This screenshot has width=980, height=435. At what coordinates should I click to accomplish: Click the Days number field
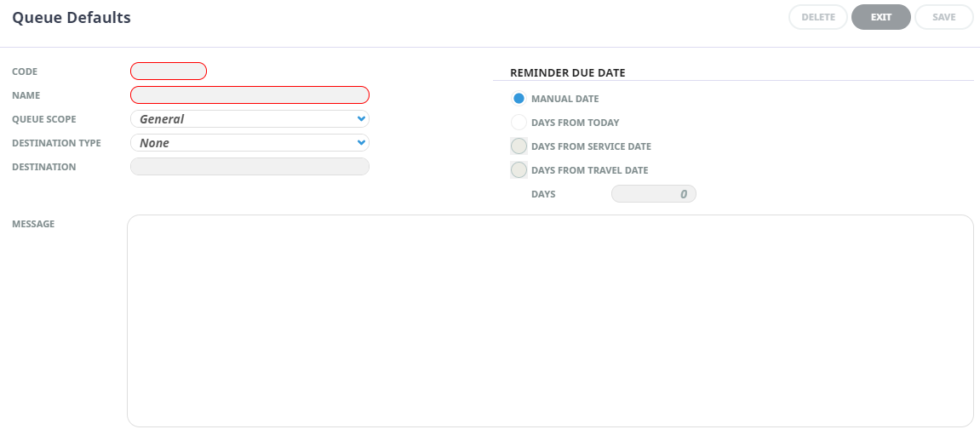tap(654, 194)
